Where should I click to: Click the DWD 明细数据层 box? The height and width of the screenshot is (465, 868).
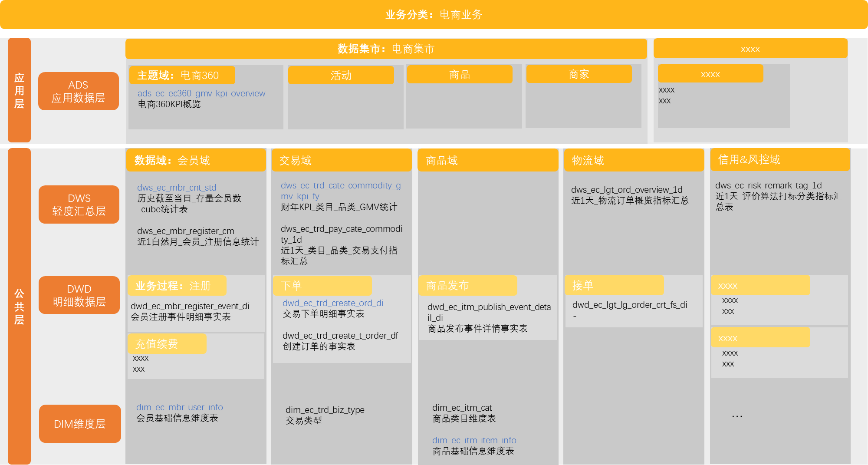pos(79,295)
